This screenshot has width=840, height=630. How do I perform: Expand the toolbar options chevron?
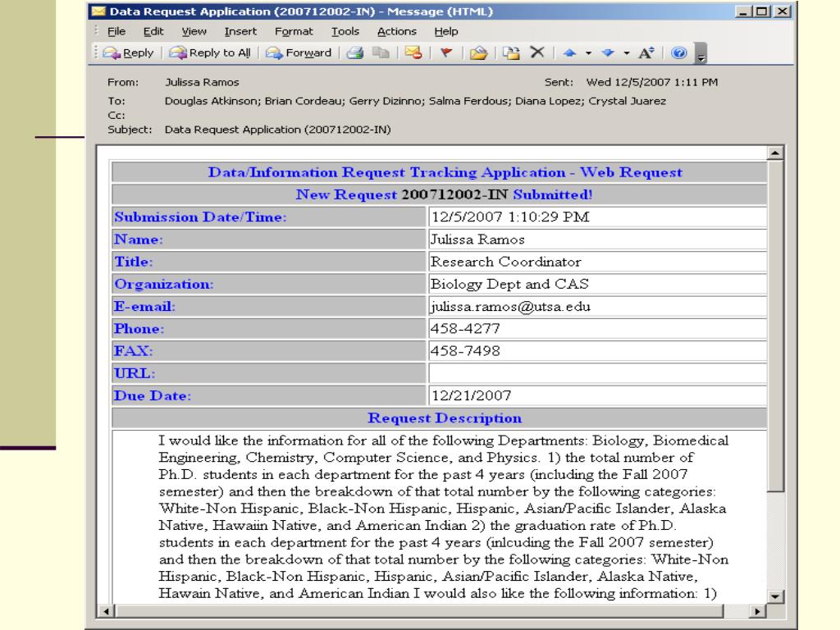point(701,53)
